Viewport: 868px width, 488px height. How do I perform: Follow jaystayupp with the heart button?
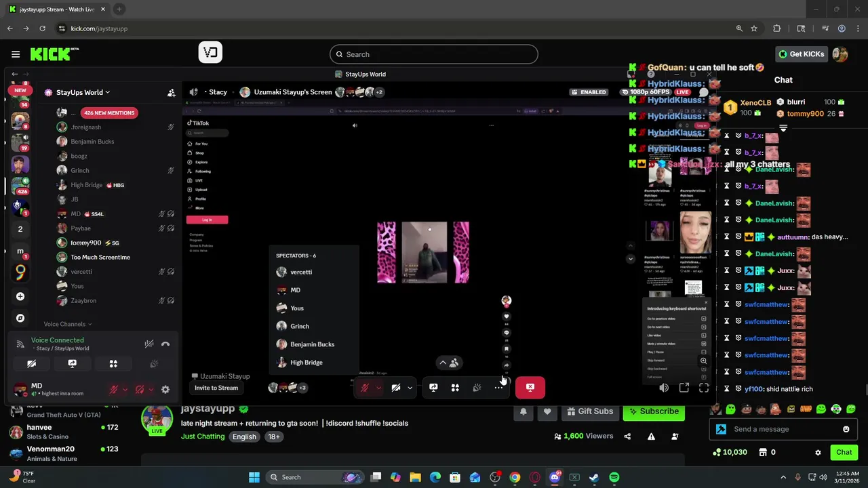[x=547, y=411]
